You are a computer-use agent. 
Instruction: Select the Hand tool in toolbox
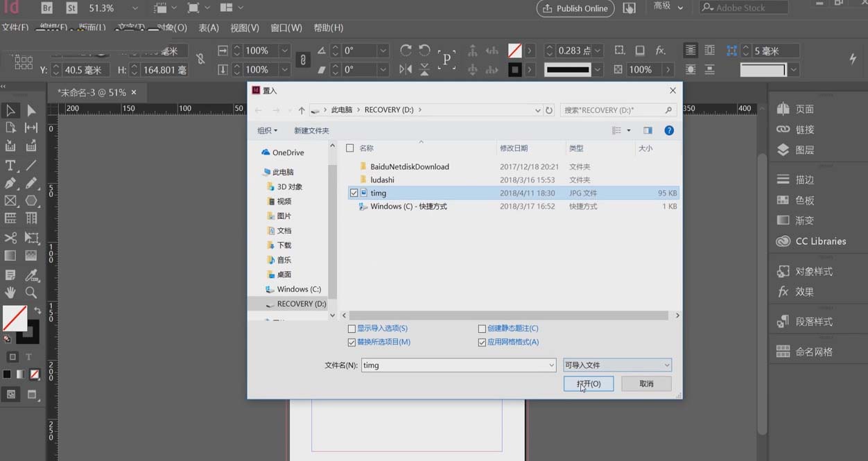pos(10,293)
